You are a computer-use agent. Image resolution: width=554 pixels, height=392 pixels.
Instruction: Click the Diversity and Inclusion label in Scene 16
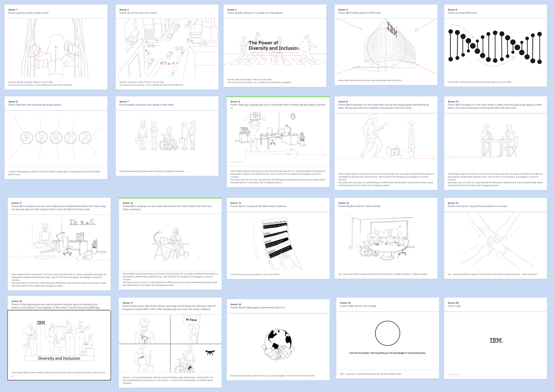coord(59,358)
